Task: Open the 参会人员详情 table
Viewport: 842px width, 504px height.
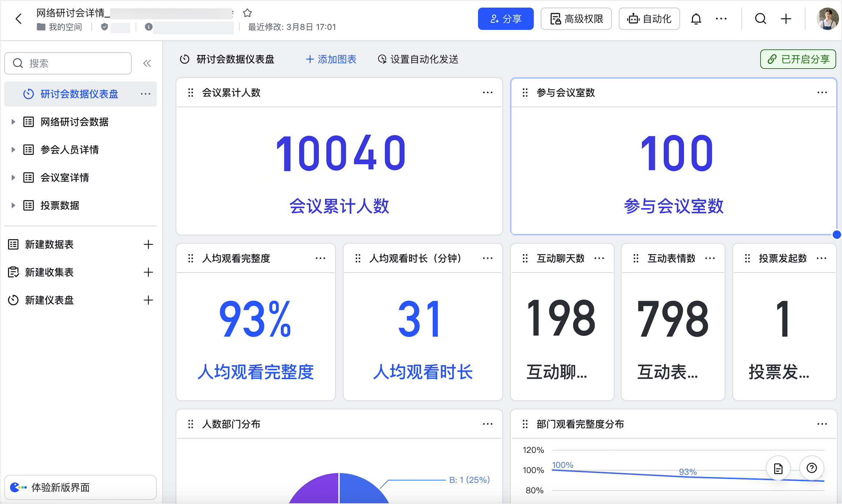Action: click(69, 150)
